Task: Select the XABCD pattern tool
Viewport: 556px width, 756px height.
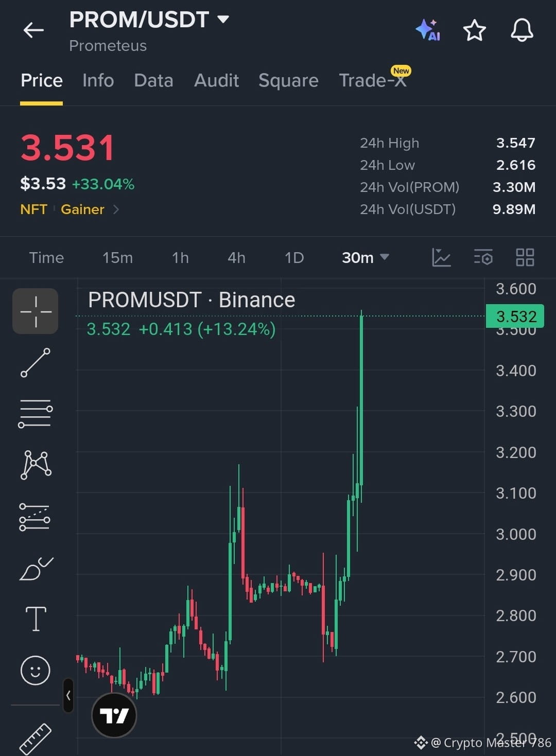Action: [x=36, y=465]
